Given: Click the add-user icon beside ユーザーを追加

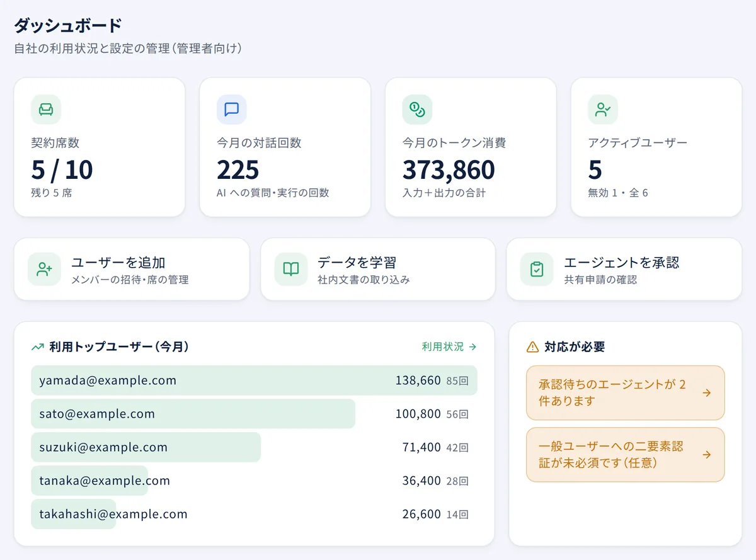Looking at the screenshot, I should tap(44, 270).
